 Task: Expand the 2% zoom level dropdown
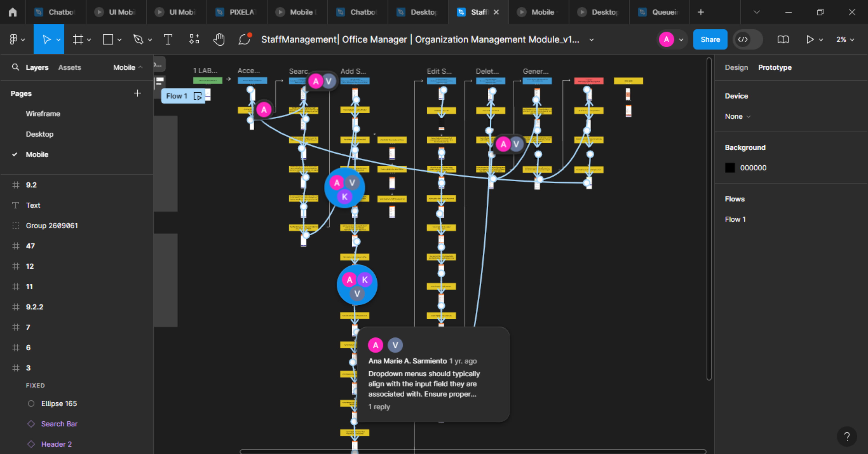point(845,39)
